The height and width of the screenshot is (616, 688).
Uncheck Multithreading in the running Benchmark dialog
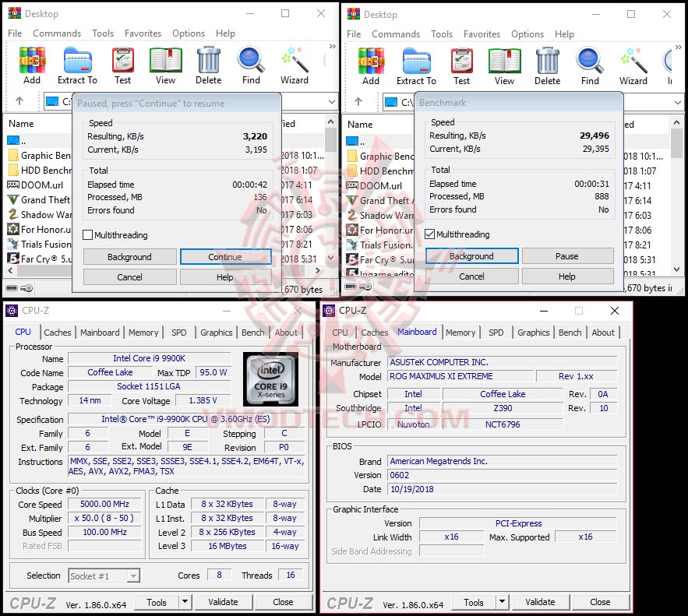(429, 234)
